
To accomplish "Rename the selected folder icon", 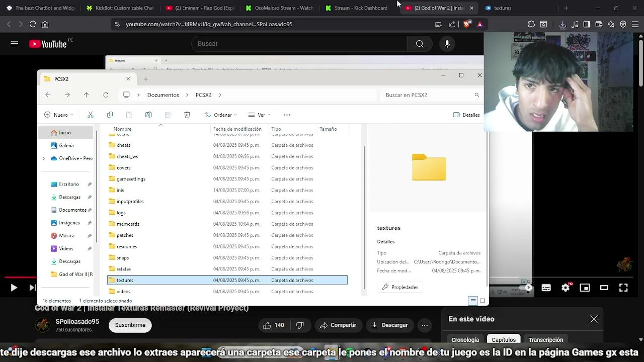I will point(148,115).
